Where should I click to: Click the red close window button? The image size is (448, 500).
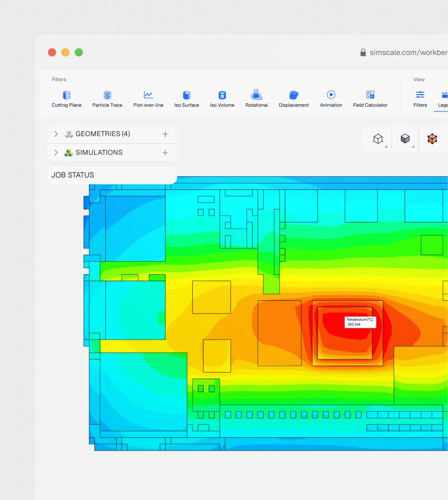pyautogui.click(x=52, y=52)
